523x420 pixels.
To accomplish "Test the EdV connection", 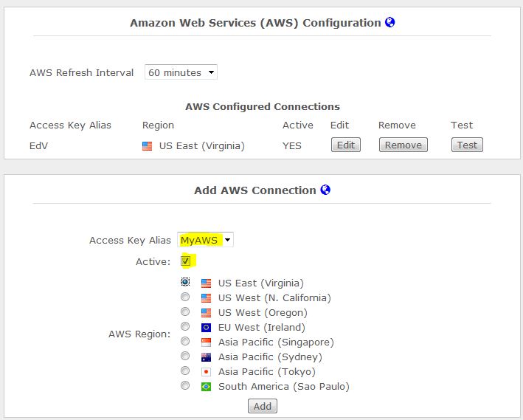I will click(467, 145).
